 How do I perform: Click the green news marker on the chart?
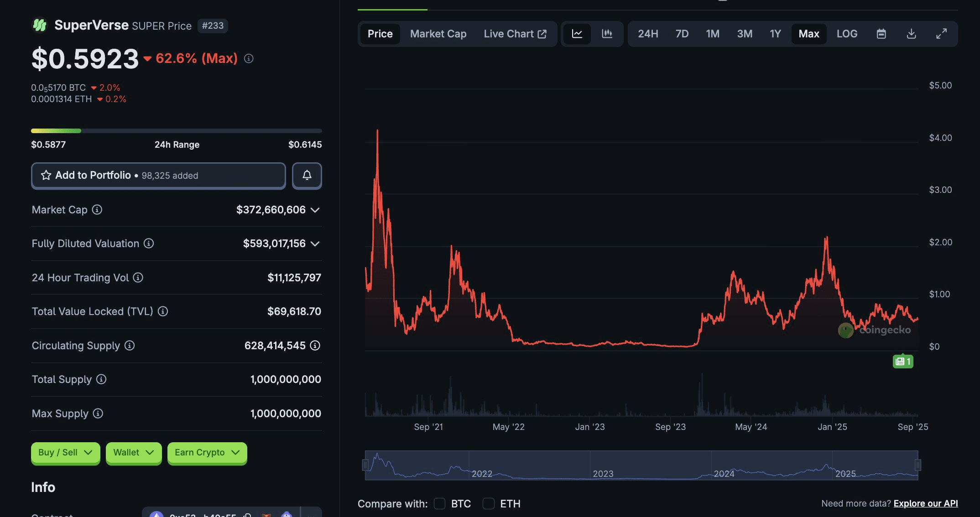(x=903, y=362)
